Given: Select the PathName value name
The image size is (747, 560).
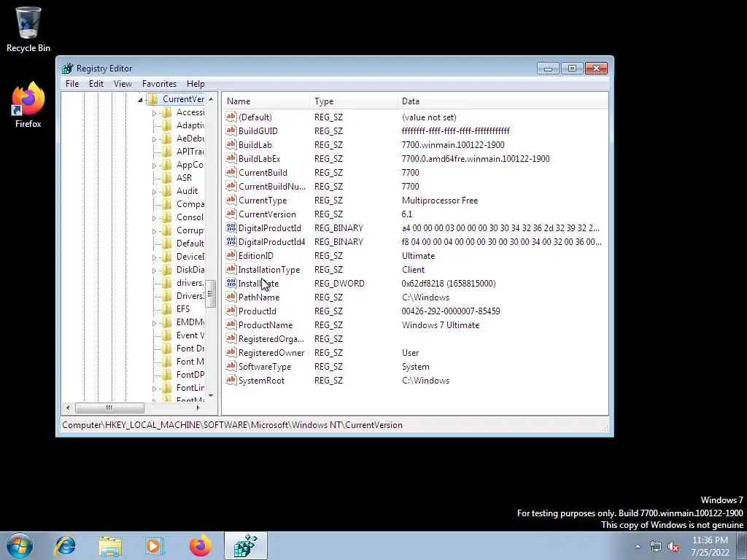Looking at the screenshot, I should (259, 297).
